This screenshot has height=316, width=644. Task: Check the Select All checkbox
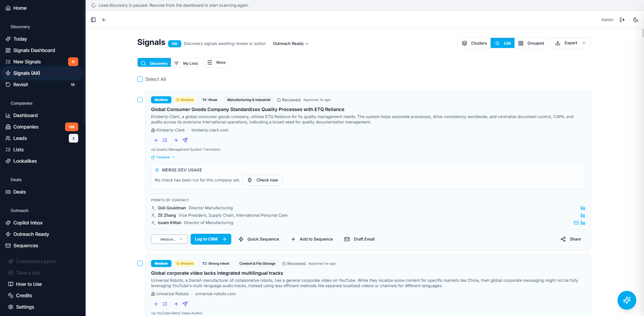(140, 79)
